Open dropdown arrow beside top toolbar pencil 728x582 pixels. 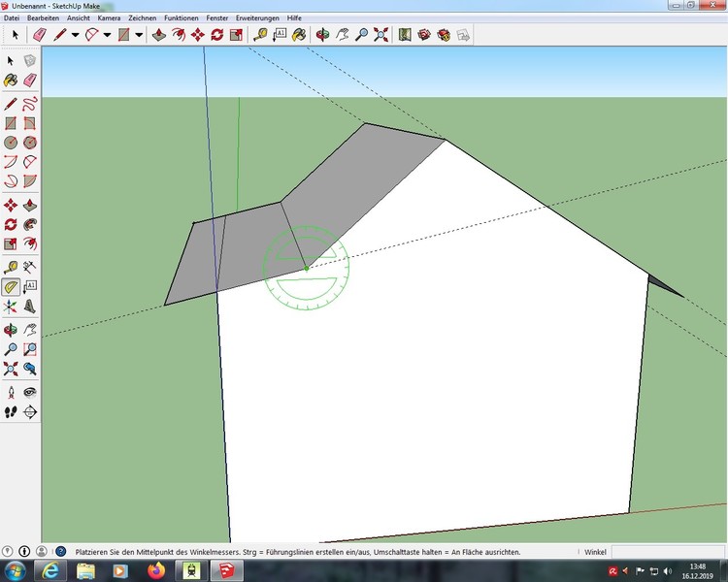tap(75, 35)
